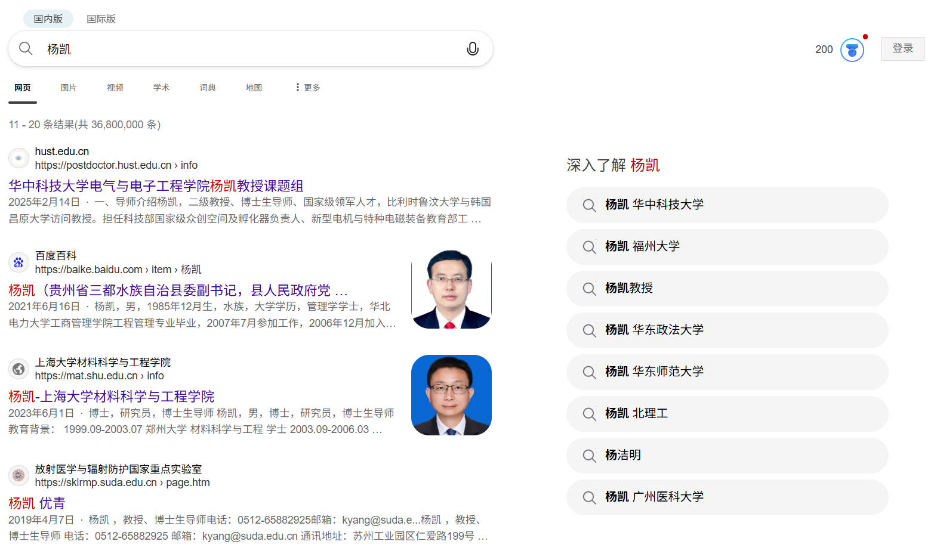The image size is (937, 560).
Task: Open 杨凯（贵州省三都水族自治县委副书记 result
Action: (x=178, y=290)
